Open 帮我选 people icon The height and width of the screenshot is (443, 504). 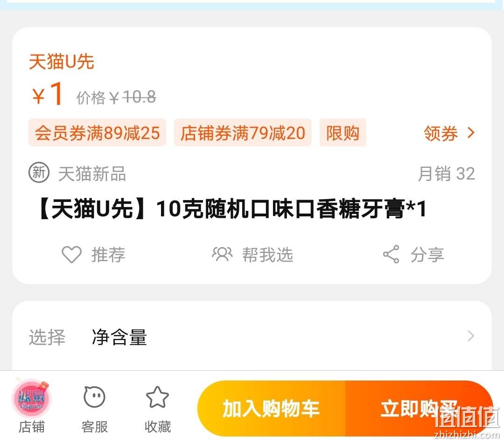click(222, 255)
